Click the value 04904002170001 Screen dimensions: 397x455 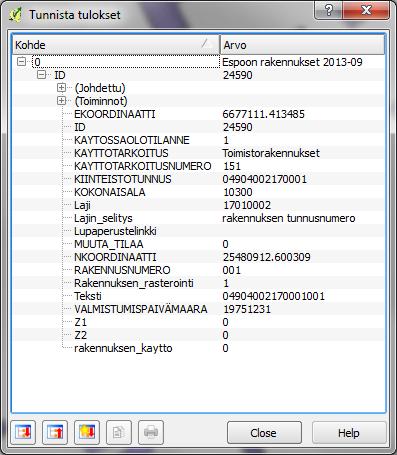(265, 179)
